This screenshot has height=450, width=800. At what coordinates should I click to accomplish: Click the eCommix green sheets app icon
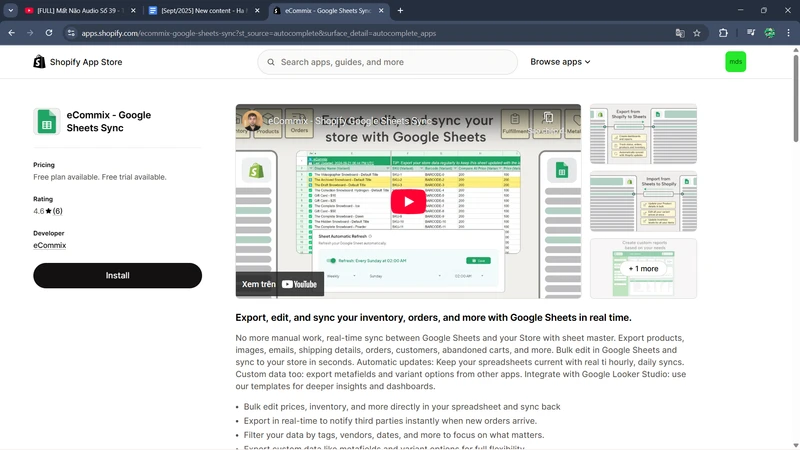pyautogui.click(x=46, y=121)
